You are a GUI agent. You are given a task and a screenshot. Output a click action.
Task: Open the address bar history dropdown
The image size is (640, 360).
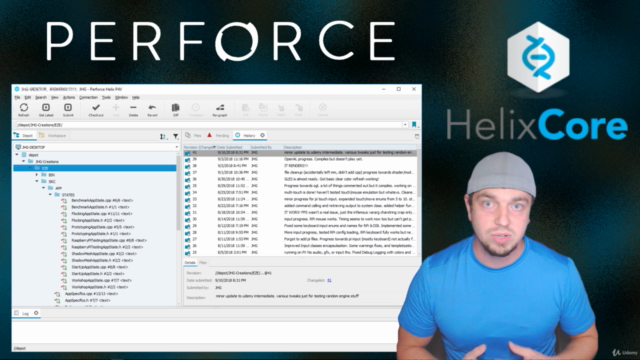point(405,124)
